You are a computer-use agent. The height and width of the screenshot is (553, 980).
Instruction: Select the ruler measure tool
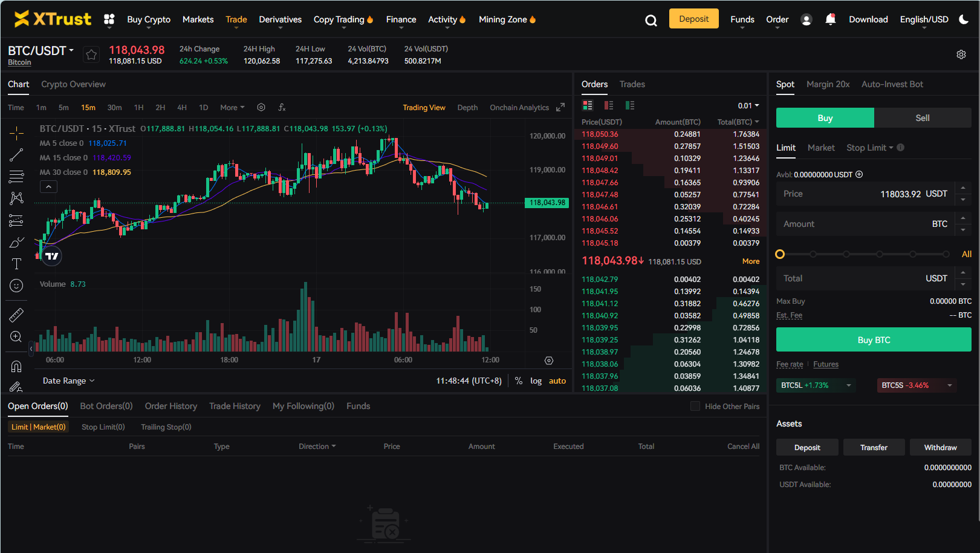pos(16,315)
